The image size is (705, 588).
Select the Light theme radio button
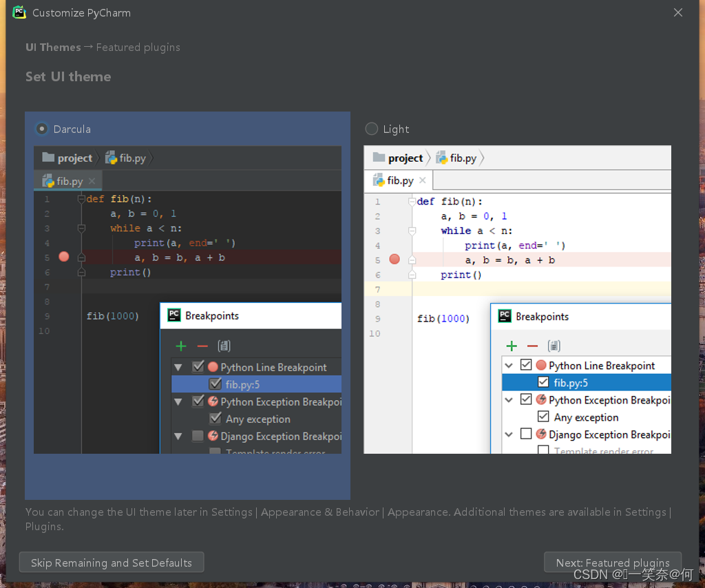tap(371, 129)
